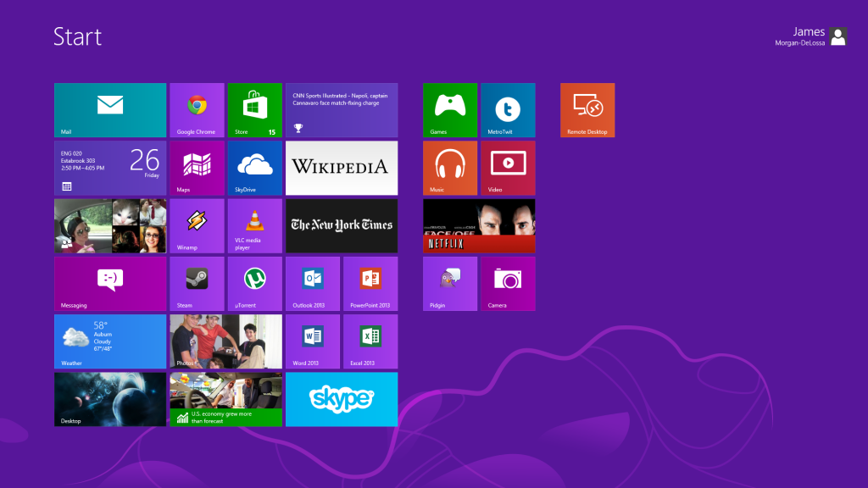868x488 pixels.
Task: Open the Video tile
Action: 509,169
